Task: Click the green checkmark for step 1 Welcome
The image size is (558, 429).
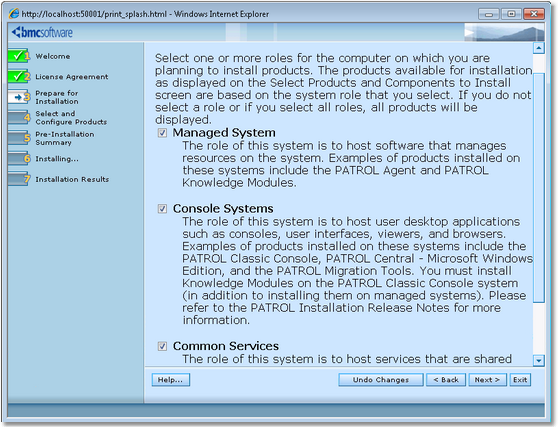Action: click(18, 56)
